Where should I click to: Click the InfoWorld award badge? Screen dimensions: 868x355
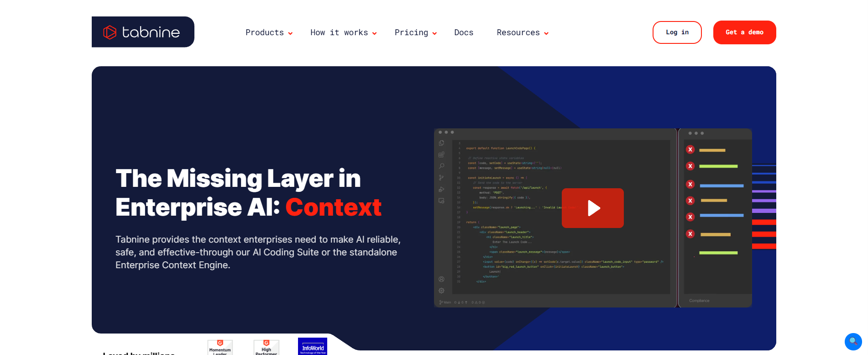(313, 346)
